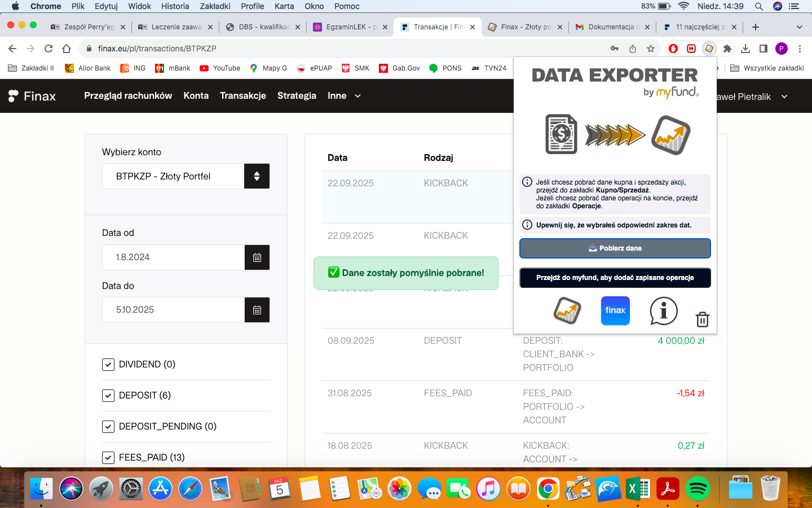This screenshot has width=812, height=508.
Task: Open the user account menu chevron
Action: [x=784, y=97]
